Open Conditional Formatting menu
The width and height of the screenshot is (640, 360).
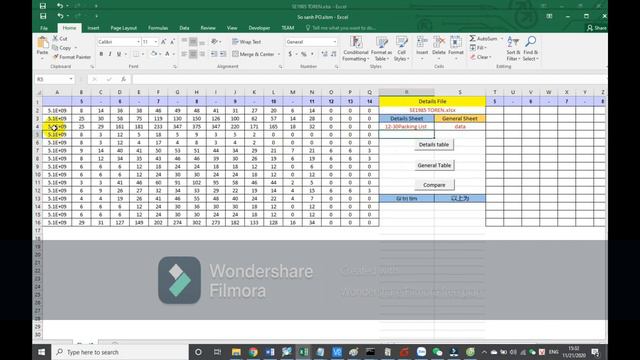tap(356, 49)
